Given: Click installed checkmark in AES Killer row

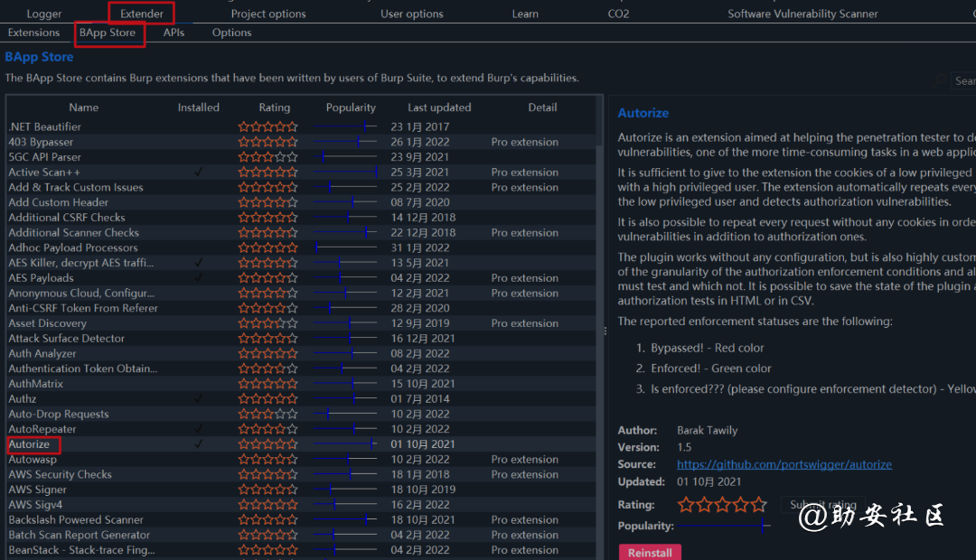Looking at the screenshot, I should tap(198, 263).
